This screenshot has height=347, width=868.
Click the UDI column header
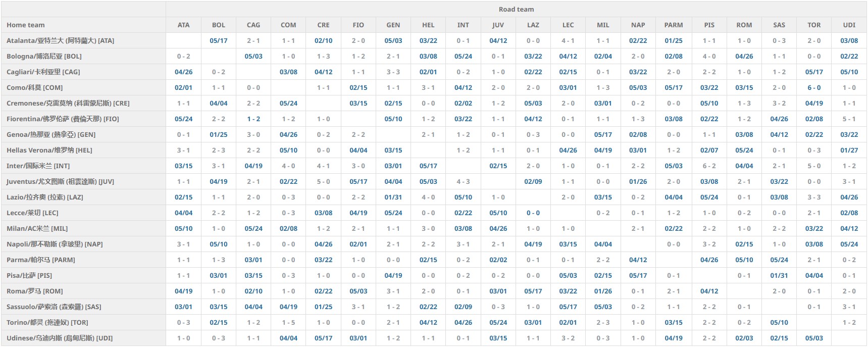point(849,25)
